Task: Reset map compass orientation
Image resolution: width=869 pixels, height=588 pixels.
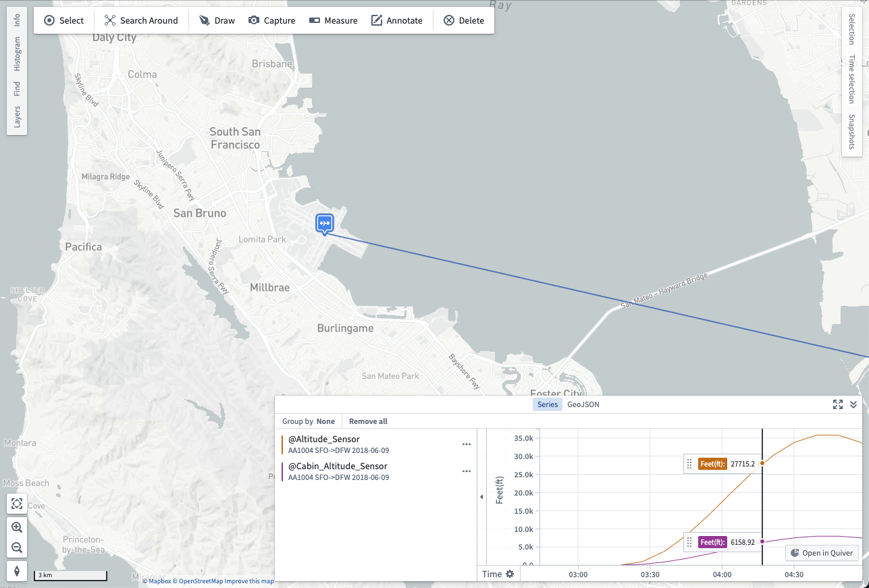Action: [17, 571]
